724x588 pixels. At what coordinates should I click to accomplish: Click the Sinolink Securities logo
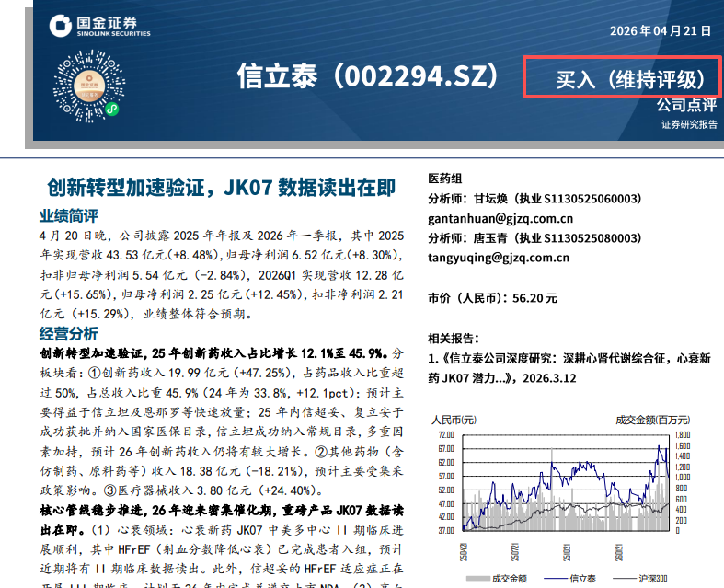(x=99, y=26)
